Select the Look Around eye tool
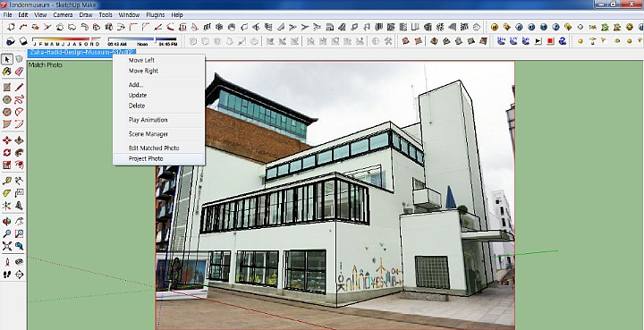 tap(20, 262)
